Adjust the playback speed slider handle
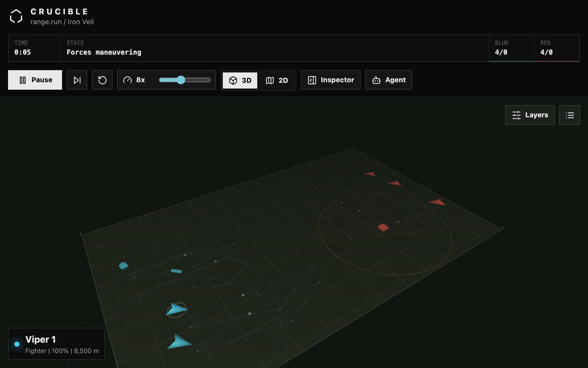588x368 pixels. pyautogui.click(x=181, y=80)
